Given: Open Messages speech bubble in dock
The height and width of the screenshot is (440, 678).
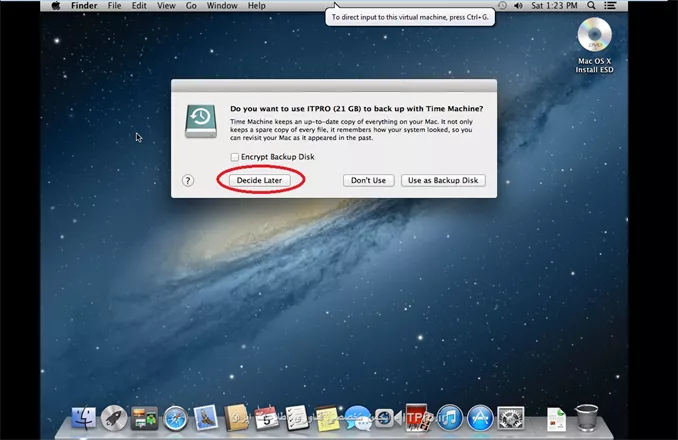Looking at the screenshot, I should (x=358, y=418).
